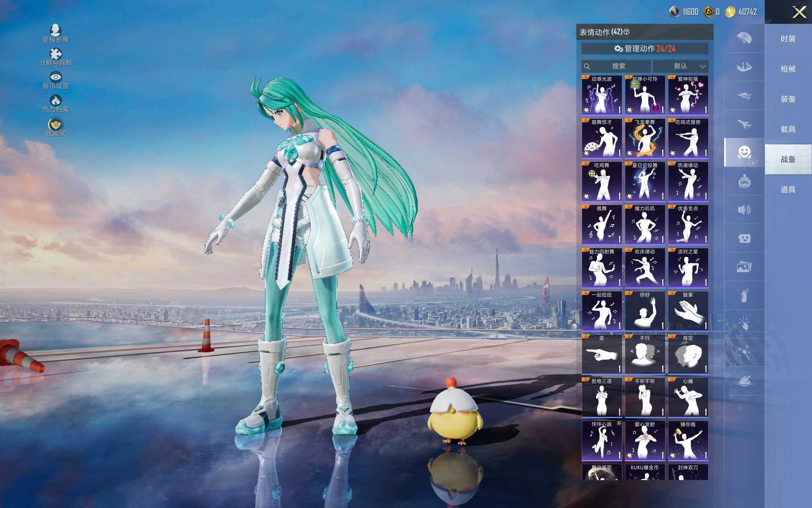Switch to the 战备 tab
The height and width of the screenshot is (508, 812).
coord(788,159)
